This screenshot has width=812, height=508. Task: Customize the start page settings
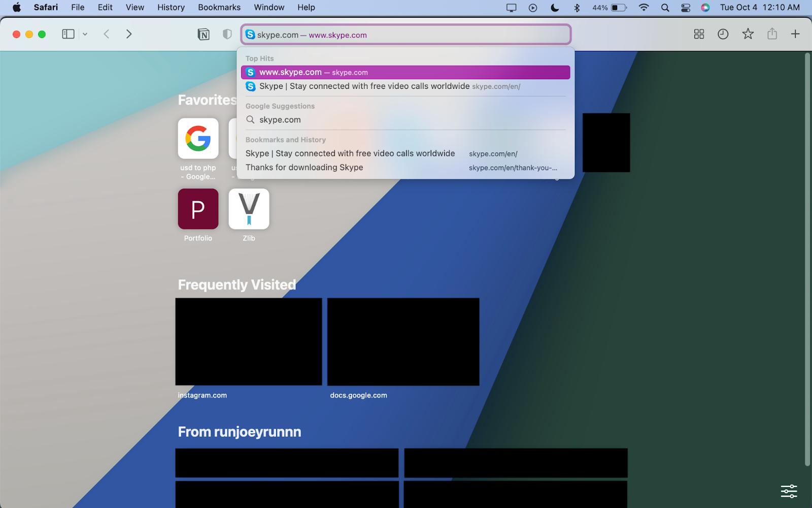coord(789,491)
